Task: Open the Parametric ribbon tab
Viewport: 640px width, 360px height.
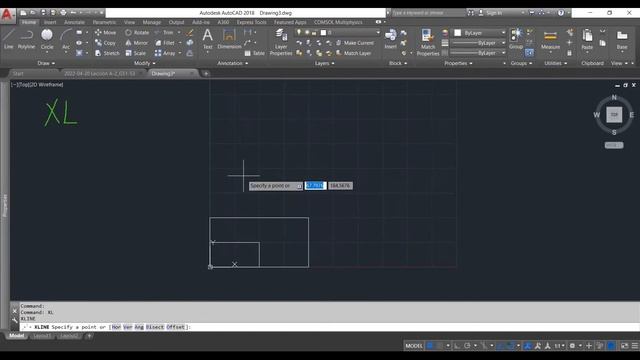Action: (x=104, y=22)
